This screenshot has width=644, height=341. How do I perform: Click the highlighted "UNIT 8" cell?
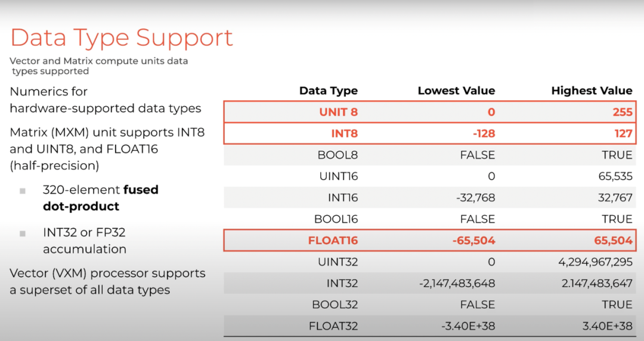pyautogui.click(x=337, y=112)
